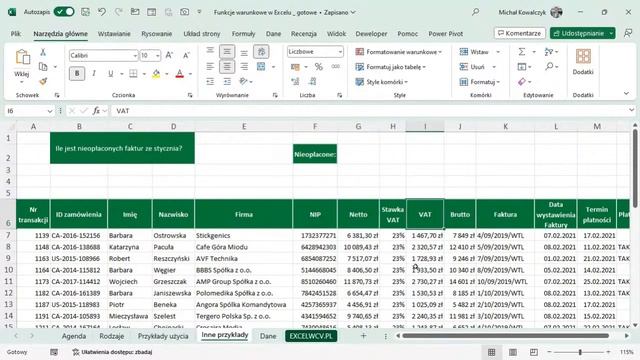640x360 pixels.
Task: Apply percent style with % icon
Action: point(318,67)
